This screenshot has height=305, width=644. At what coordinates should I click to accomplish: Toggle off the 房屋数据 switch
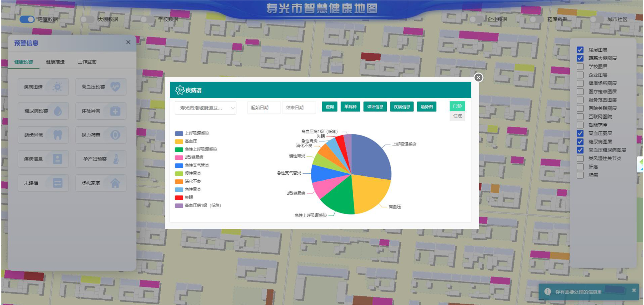27,19
